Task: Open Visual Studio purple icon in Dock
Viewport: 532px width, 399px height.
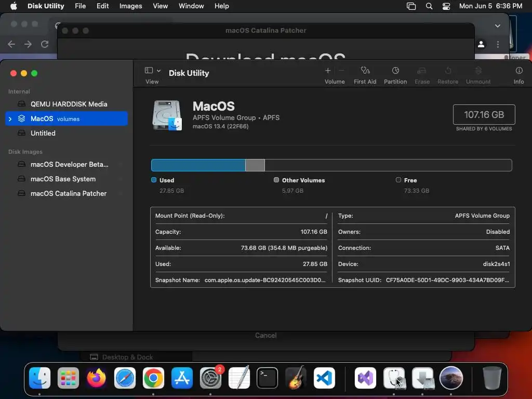Action: [365, 378]
